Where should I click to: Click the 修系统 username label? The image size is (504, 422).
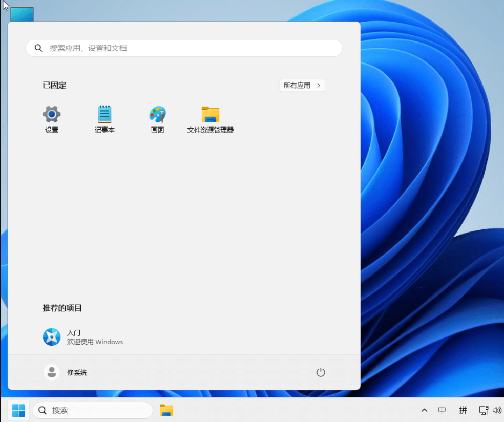coord(77,372)
